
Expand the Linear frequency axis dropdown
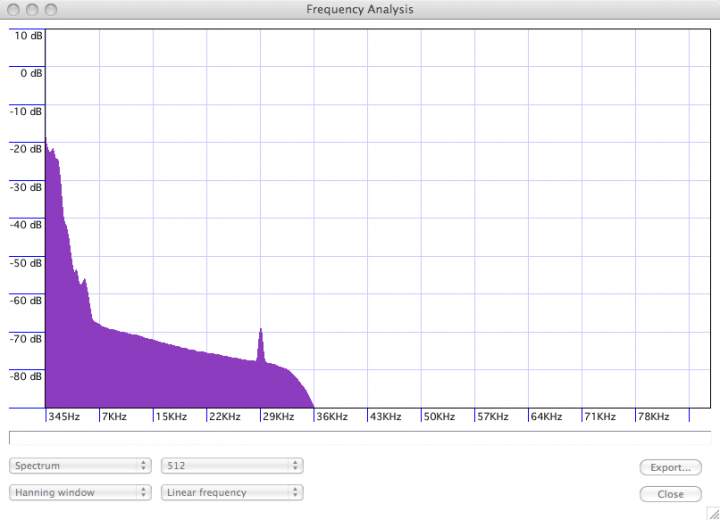(x=231, y=492)
